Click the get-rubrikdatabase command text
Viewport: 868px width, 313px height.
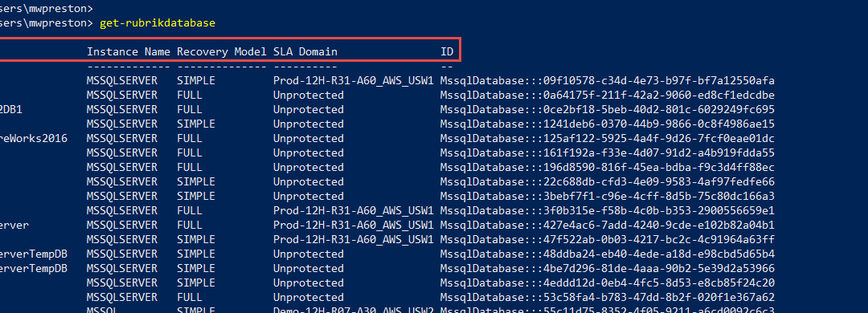158,23
